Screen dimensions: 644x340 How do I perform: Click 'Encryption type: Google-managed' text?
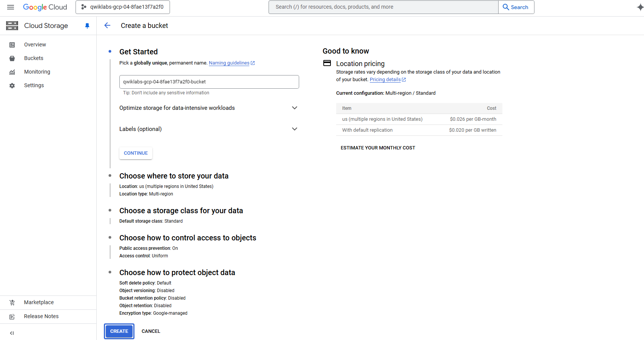coord(153,313)
